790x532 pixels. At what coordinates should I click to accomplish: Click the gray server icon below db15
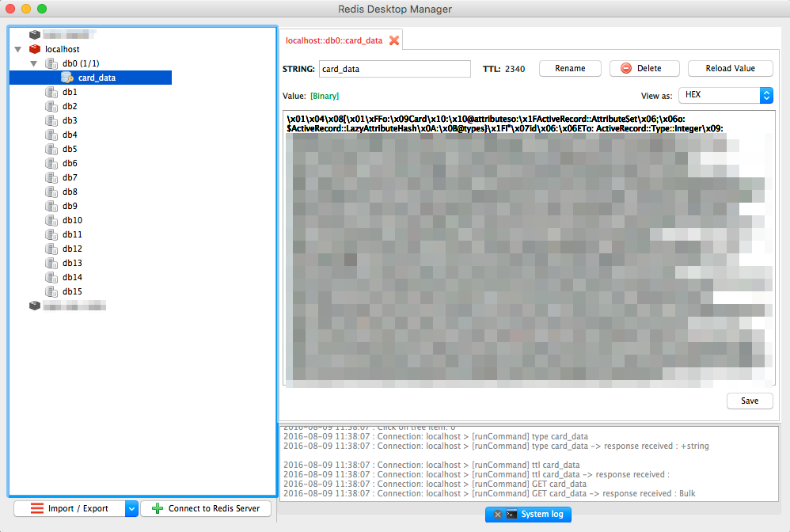point(35,306)
